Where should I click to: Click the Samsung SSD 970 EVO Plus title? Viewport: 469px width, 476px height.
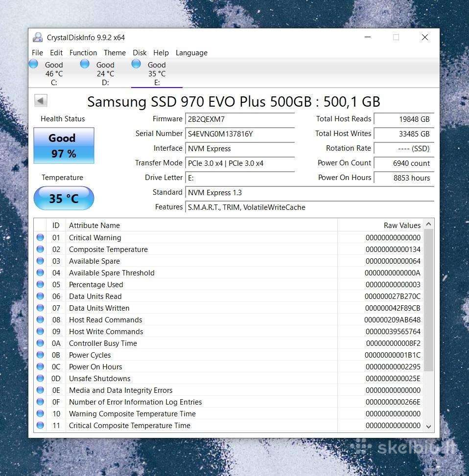click(234, 101)
